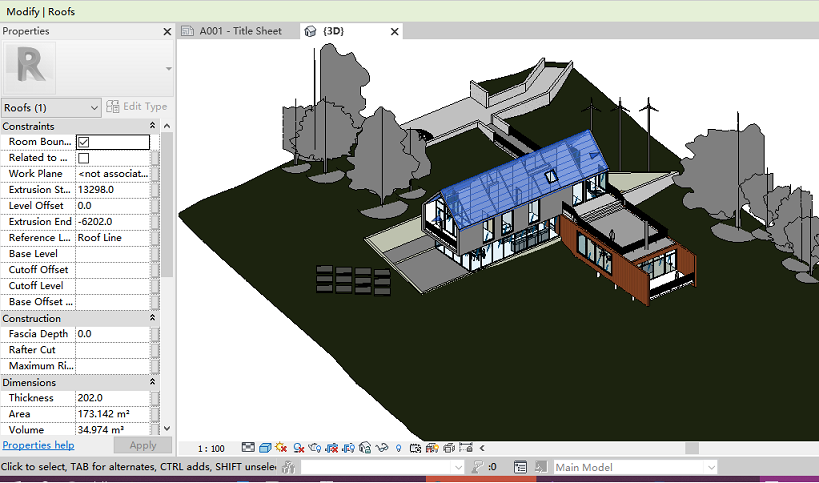
Task: Click Temporary Hide/Isolate glasses icon
Action: (x=383, y=448)
